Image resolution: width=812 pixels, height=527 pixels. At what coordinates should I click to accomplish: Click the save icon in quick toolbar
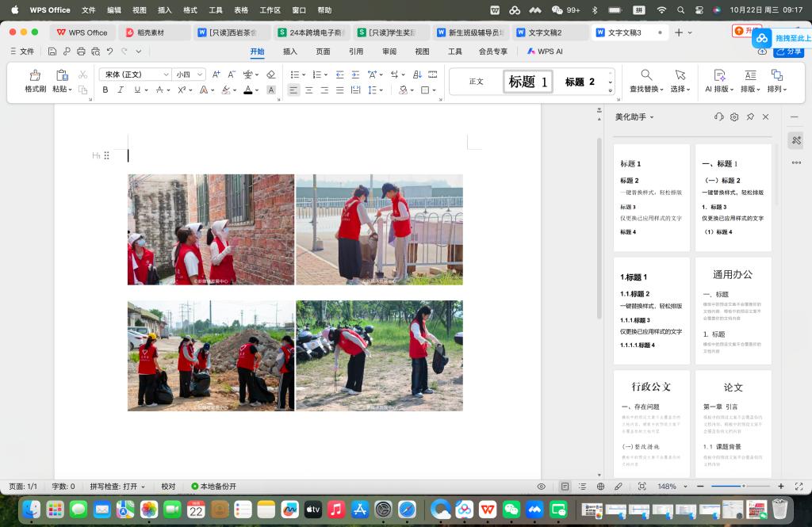[52, 52]
